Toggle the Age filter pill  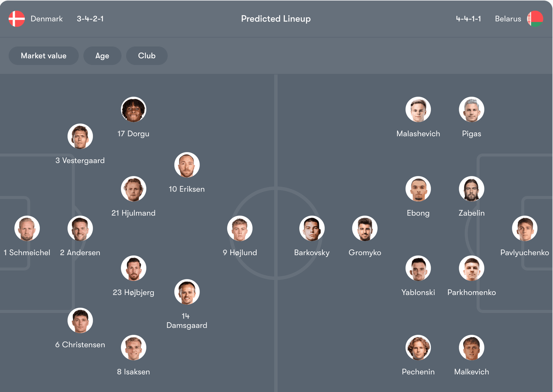(102, 56)
